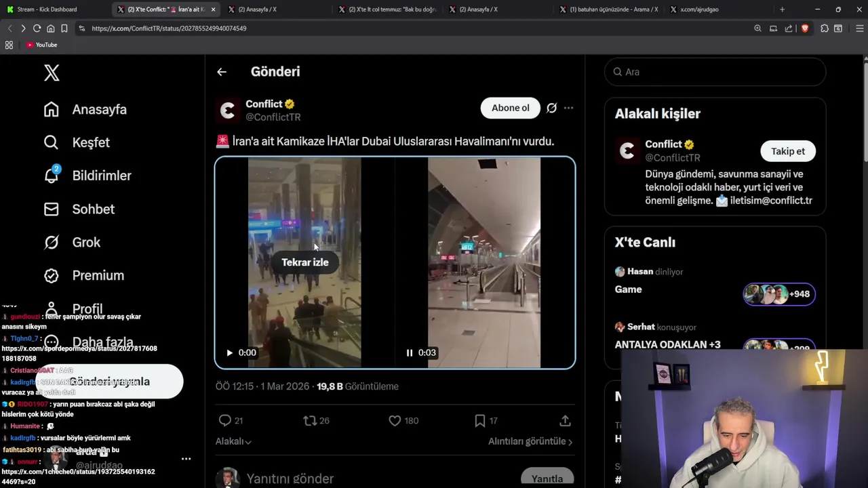Viewport: 868px width, 488px height.
Task: Expand the Alakalı replies sort dropdown
Action: tap(233, 441)
